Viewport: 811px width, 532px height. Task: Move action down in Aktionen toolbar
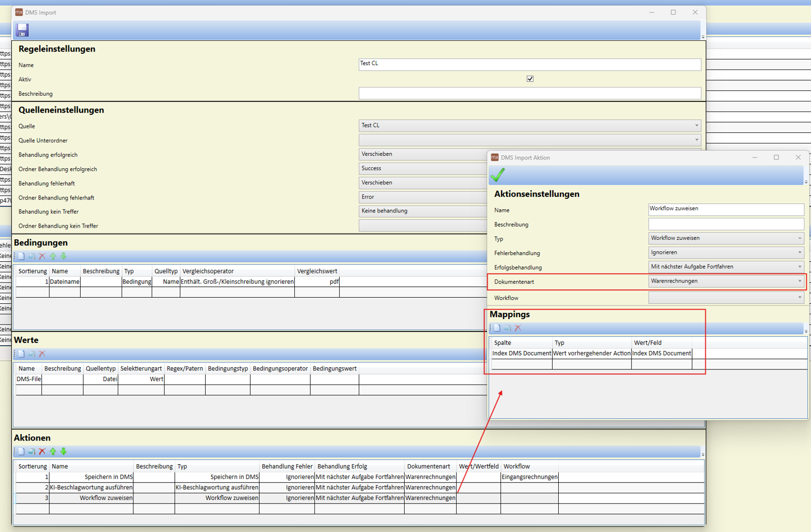(x=63, y=451)
